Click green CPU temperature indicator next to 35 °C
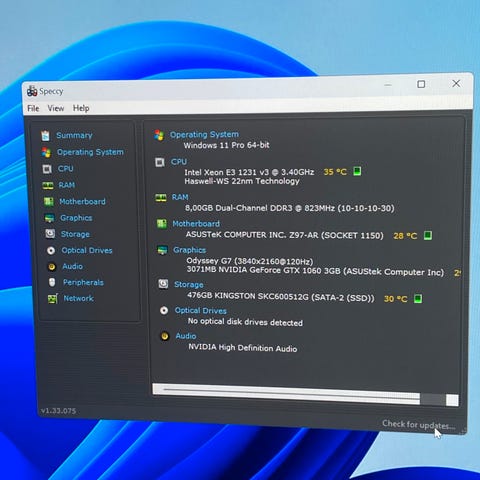This screenshot has height=480, width=480. click(357, 171)
